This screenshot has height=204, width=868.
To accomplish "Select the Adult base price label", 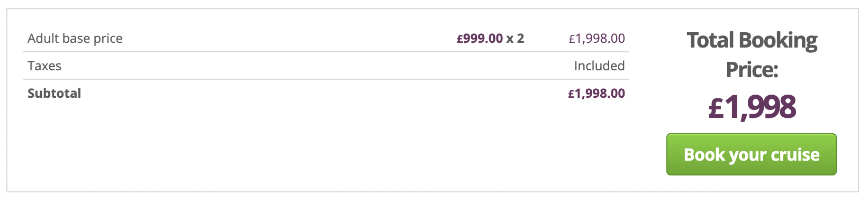I will (75, 39).
